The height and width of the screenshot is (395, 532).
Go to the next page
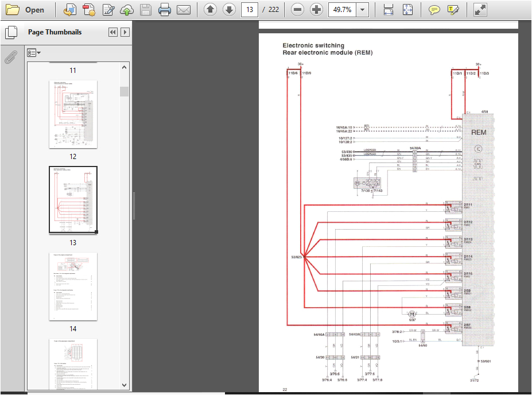click(x=228, y=10)
